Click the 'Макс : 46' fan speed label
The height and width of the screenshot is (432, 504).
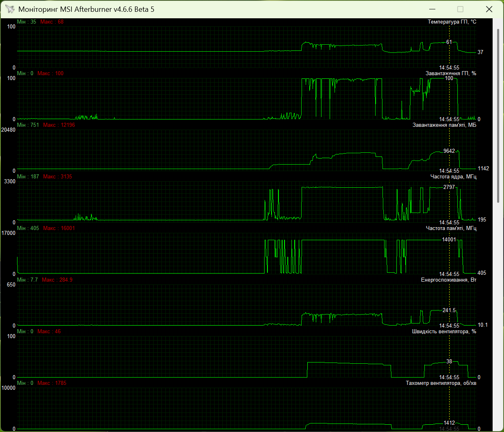(x=49, y=332)
